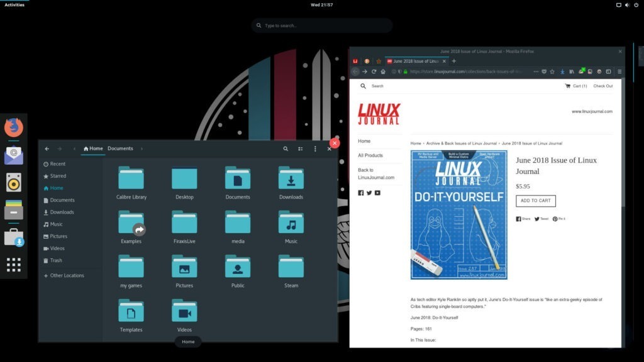Click the shopping cart icon
Screen dimensions: 644x362
[567, 86]
